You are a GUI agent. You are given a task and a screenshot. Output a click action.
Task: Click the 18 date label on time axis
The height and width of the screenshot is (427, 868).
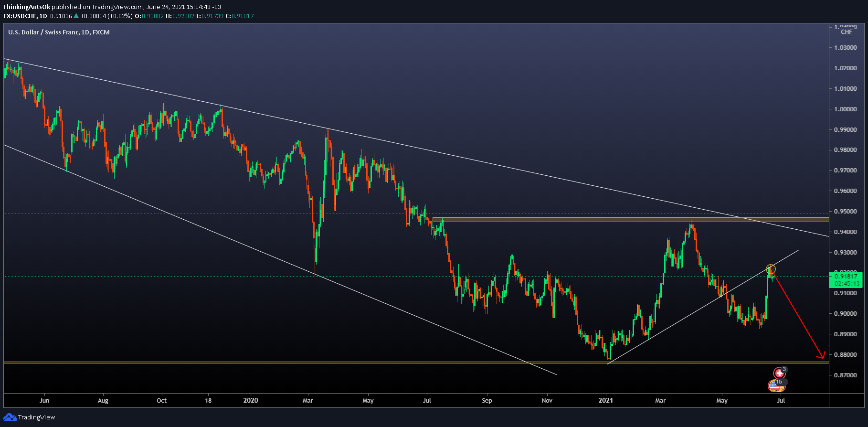coord(208,401)
